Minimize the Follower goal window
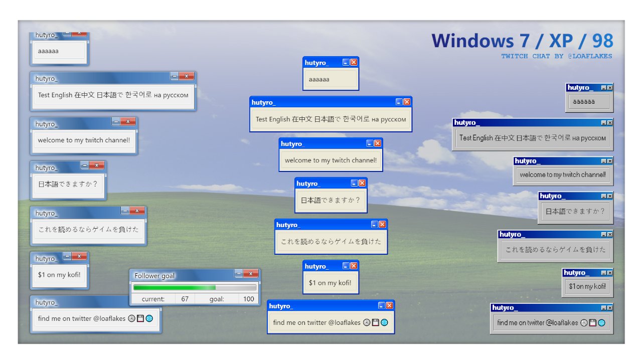This screenshot has width=644, height=363. pos(239,273)
